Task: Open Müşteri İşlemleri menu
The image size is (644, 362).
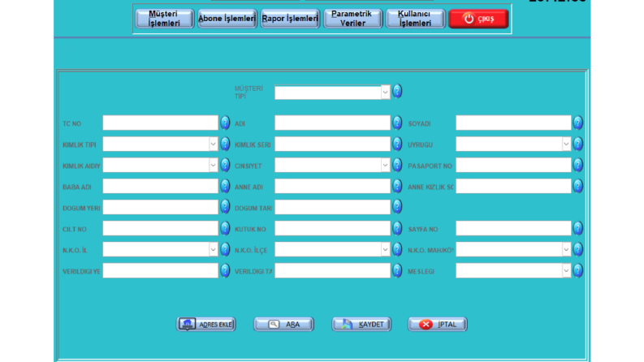Action: point(164,19)
